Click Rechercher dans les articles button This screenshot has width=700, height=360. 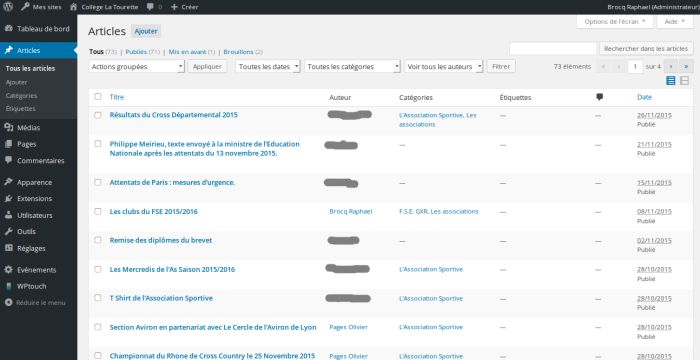tap(646, 49)
